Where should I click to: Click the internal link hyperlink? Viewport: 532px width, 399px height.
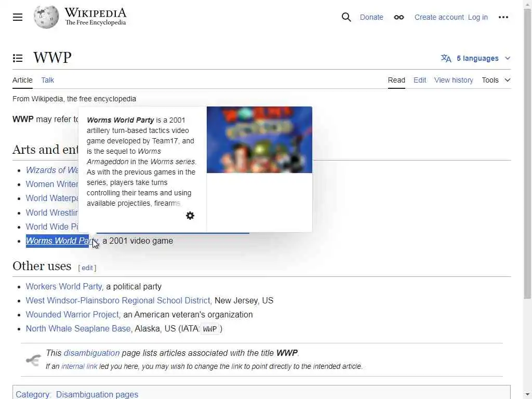(x=79, y=366)
